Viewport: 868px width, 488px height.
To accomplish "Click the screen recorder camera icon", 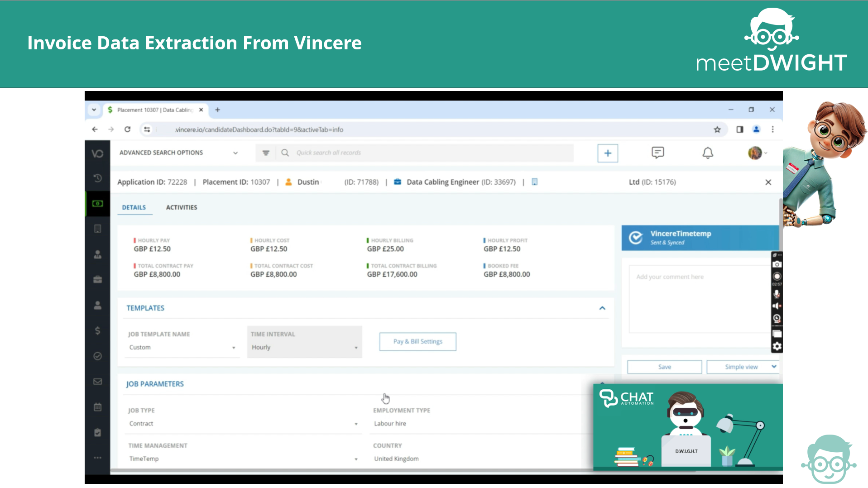I will click(x=777, y=264).
